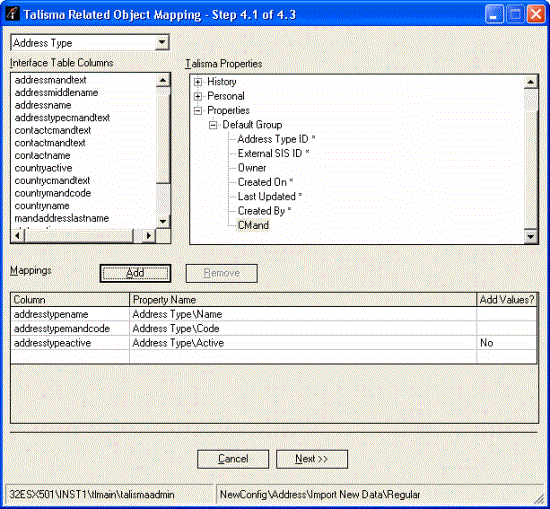The height and width of the screenshot is (509, 550).
Task: Click the Cancel button
Action: click(233, 459)
